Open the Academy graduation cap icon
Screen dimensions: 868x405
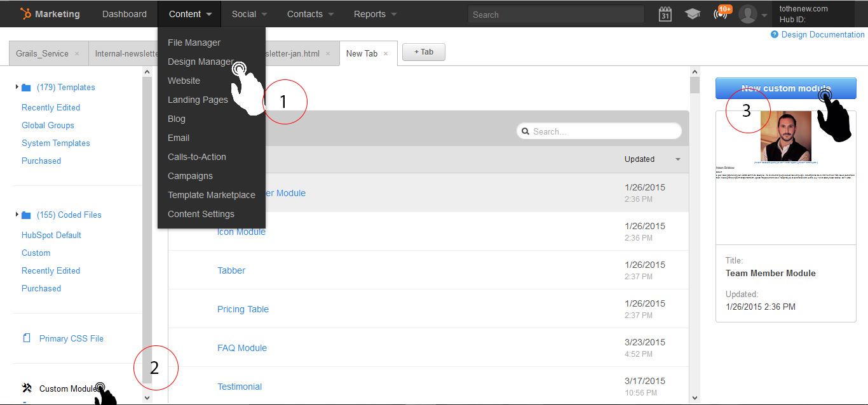[x=693, y=14]
